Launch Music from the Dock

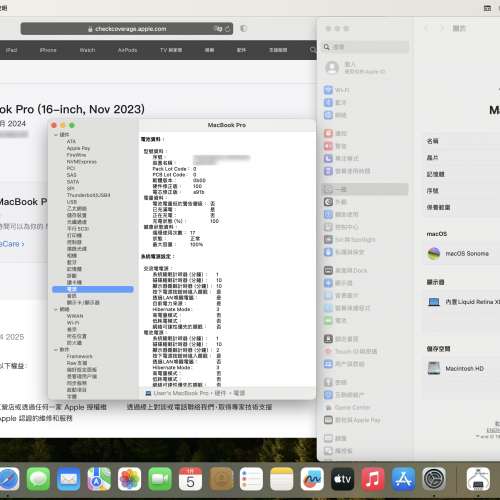373,479
